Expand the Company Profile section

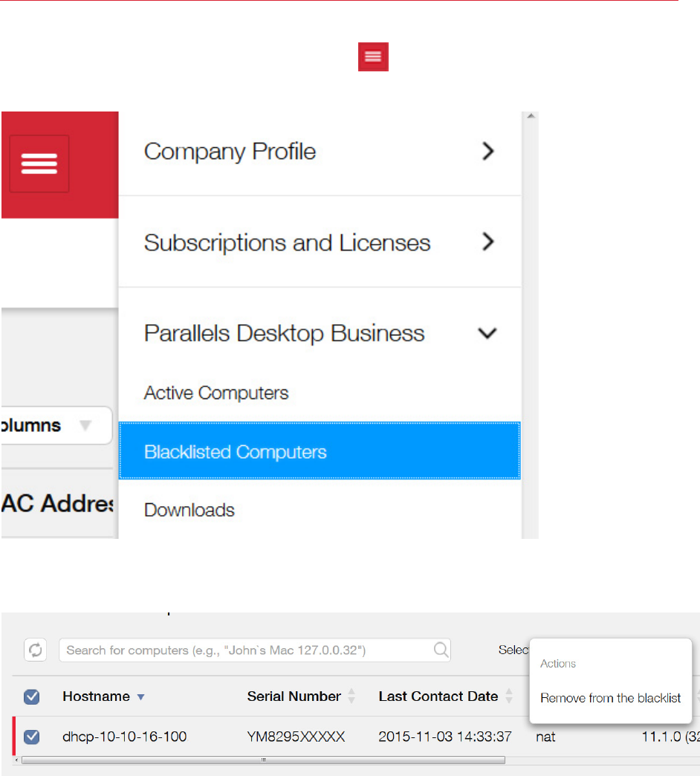click(487, 152)
